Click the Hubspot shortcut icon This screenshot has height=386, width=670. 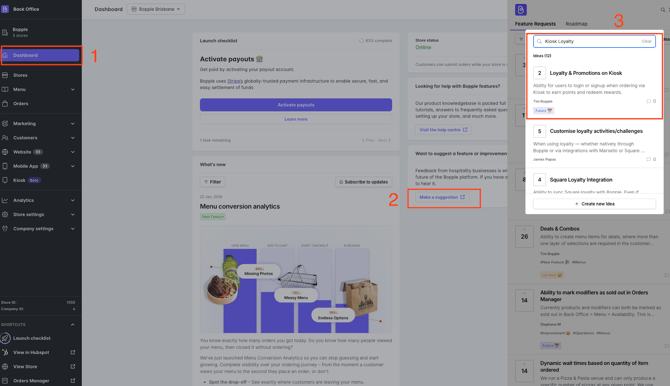click(x=5, y=352)
